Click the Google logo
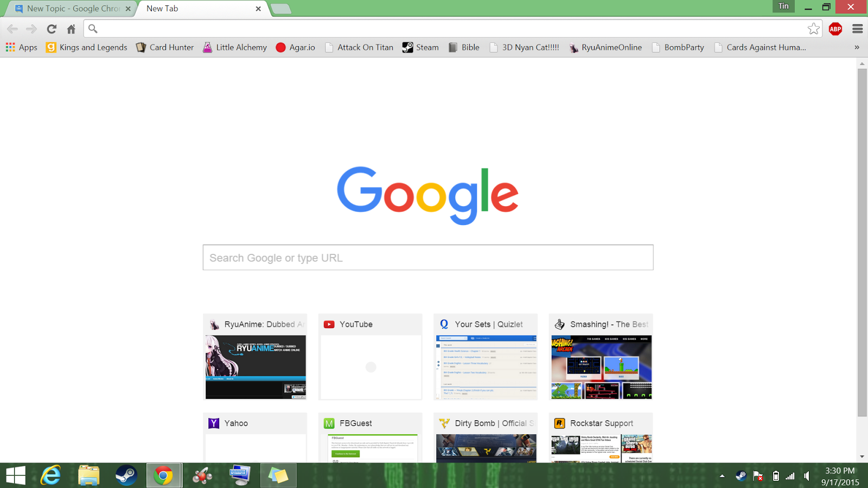 (428, 195)
